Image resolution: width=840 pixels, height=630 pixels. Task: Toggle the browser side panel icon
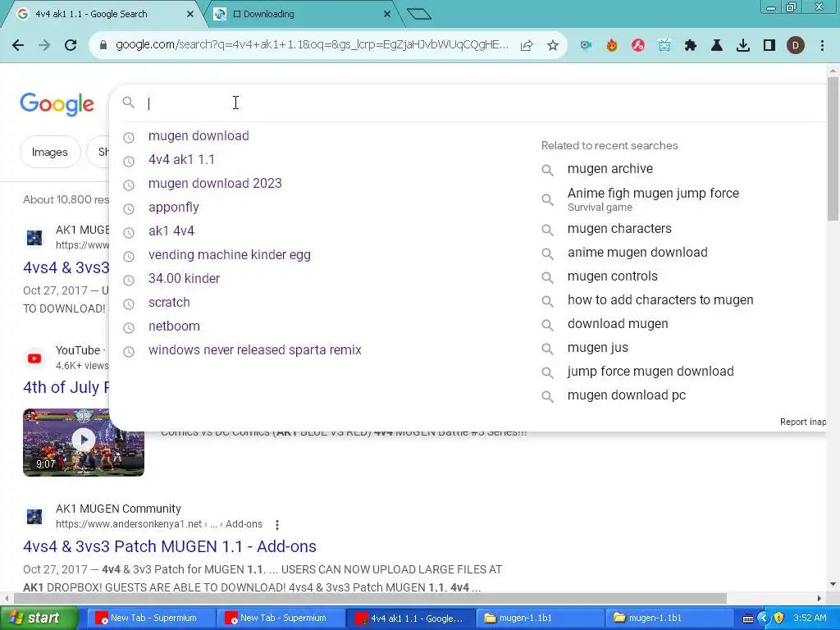769,46
